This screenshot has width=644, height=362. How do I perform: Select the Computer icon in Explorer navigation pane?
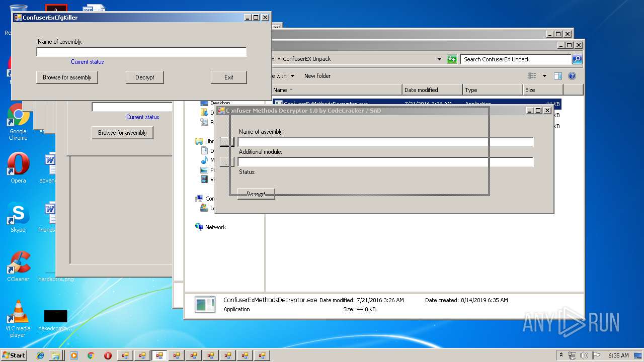point(199,199)
